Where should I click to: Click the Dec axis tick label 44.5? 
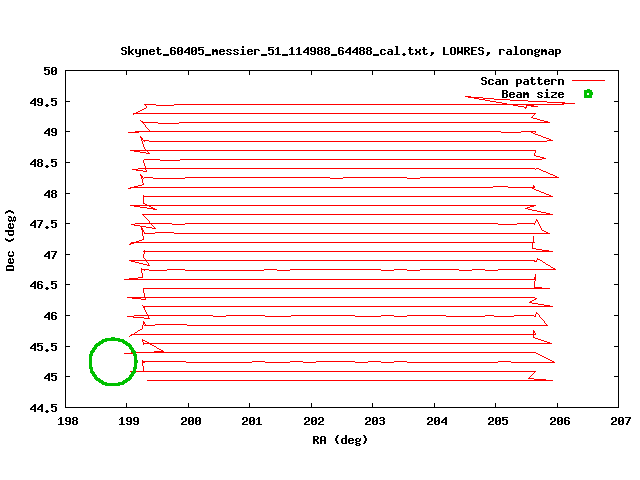pos(44,408)
